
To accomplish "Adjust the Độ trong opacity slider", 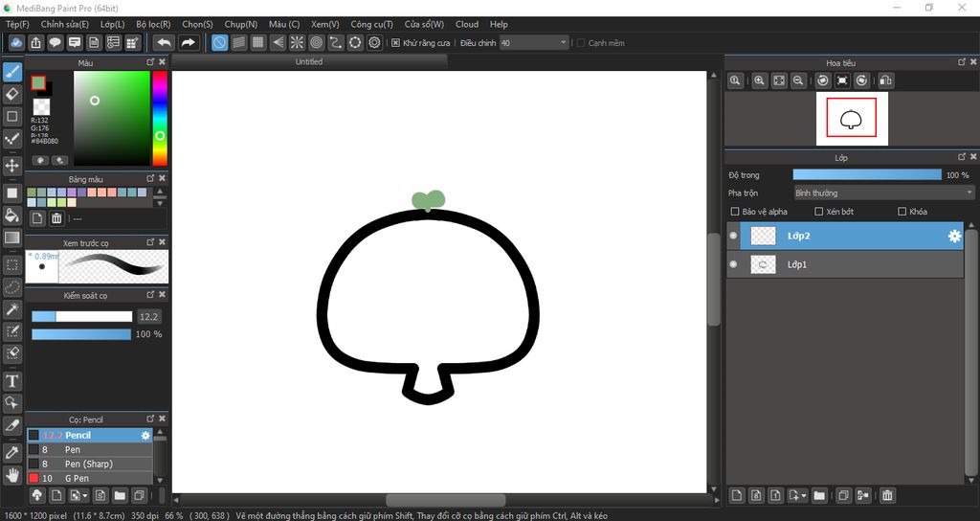I will (x=867, y=175).
